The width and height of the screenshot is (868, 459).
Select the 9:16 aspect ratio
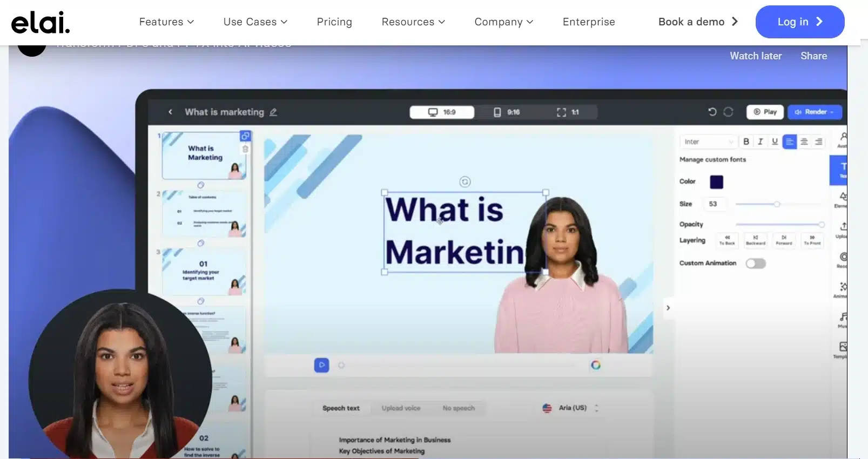pyautogui.click(x=506, y=112)
